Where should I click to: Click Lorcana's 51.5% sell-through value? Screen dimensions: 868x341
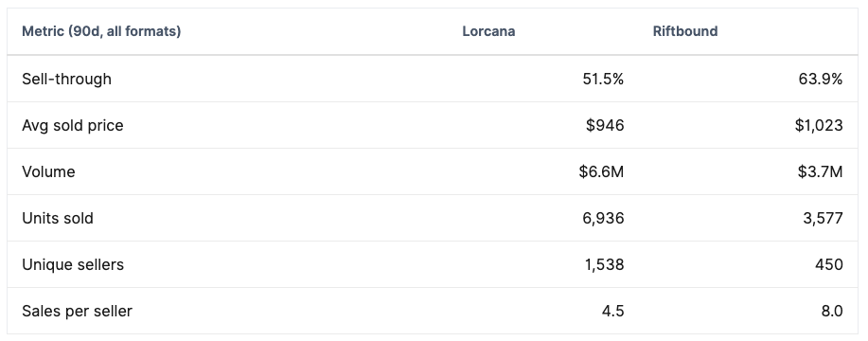(x=603, y=80)
